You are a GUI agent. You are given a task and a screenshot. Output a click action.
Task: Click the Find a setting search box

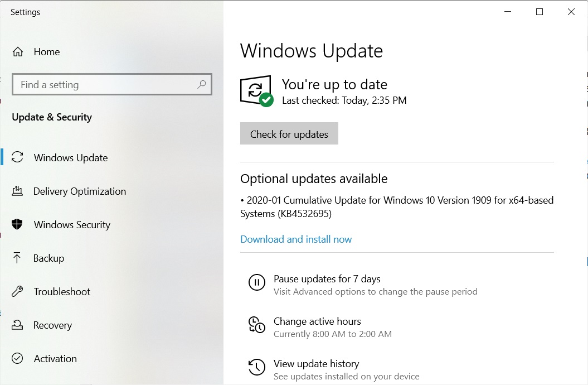pos(112,84)
